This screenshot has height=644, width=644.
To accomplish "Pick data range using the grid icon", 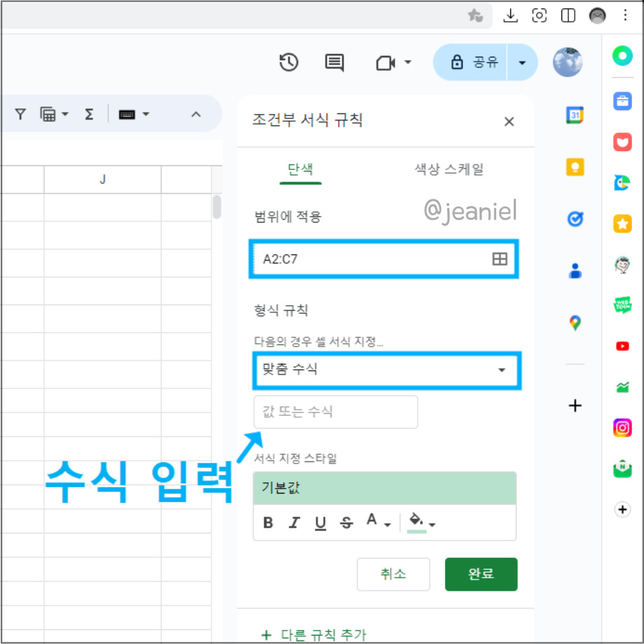I will [x=500, y=258].
